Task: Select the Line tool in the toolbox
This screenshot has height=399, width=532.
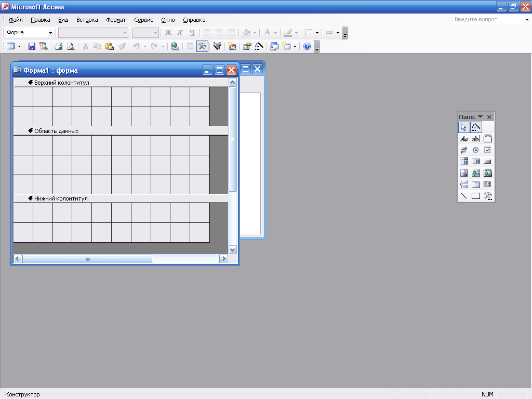Action: click(x=464, y=196)
